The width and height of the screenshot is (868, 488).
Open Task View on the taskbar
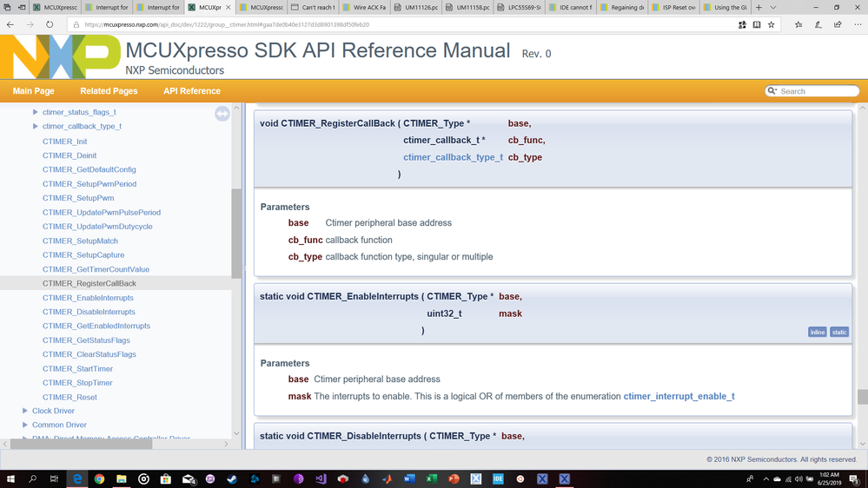[x=54, y=478]
